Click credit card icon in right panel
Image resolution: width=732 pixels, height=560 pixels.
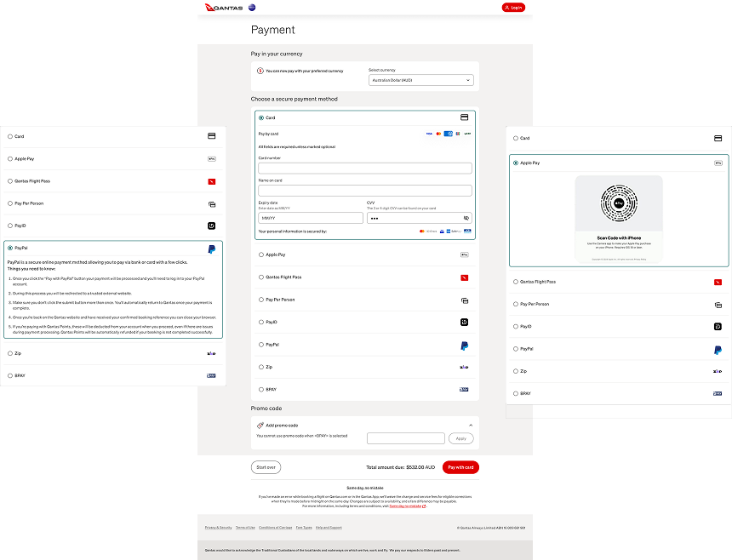[x=718, y=138]
